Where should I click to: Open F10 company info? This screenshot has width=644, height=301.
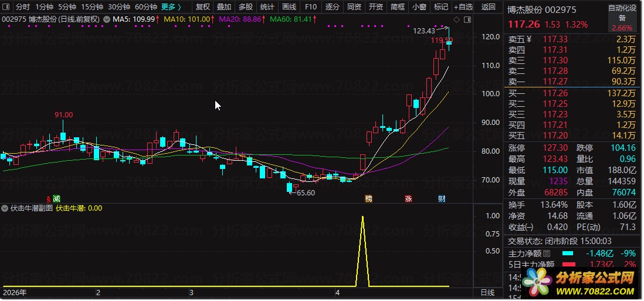(311, 7)
